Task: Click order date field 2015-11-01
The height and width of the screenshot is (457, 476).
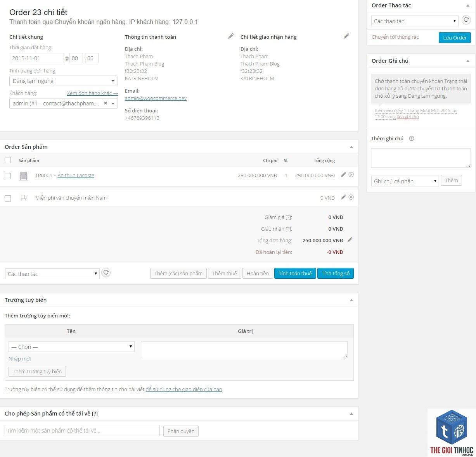Action: pos(36,58)
